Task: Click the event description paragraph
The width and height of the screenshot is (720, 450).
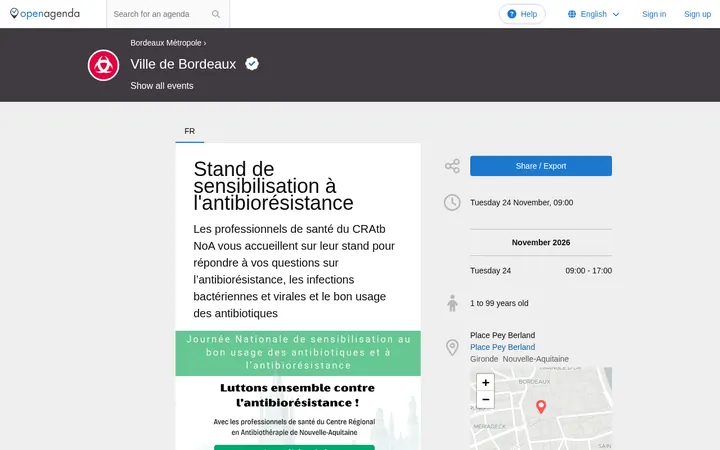Action: [294, 271]
